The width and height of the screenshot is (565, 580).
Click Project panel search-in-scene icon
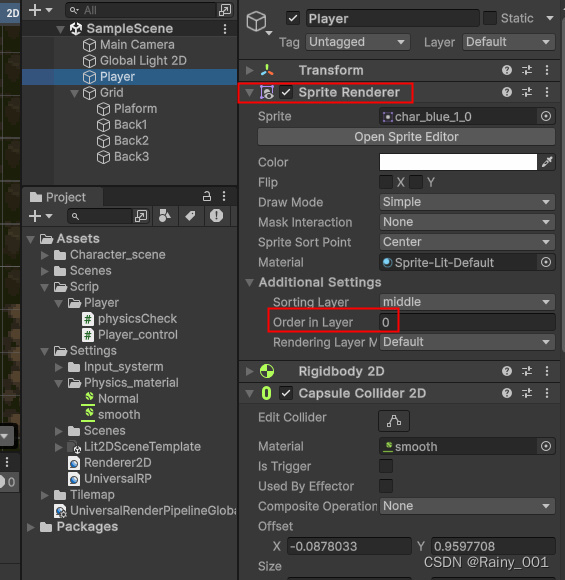[x=141, y=216]
